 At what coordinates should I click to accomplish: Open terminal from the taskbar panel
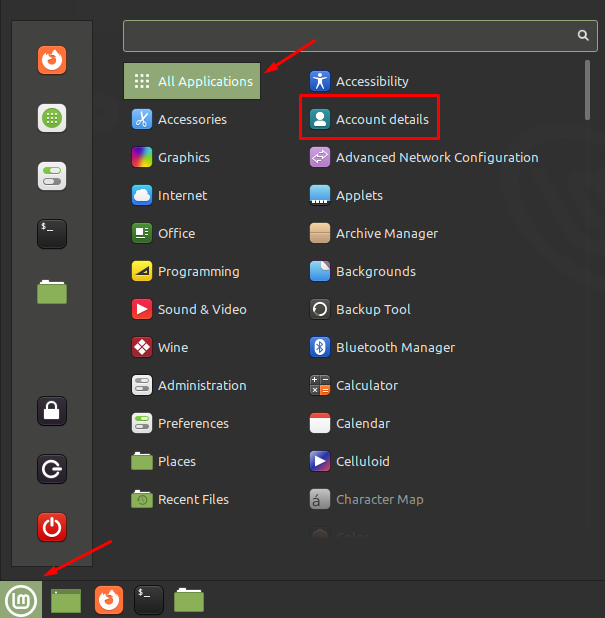[x=149, y=600]
